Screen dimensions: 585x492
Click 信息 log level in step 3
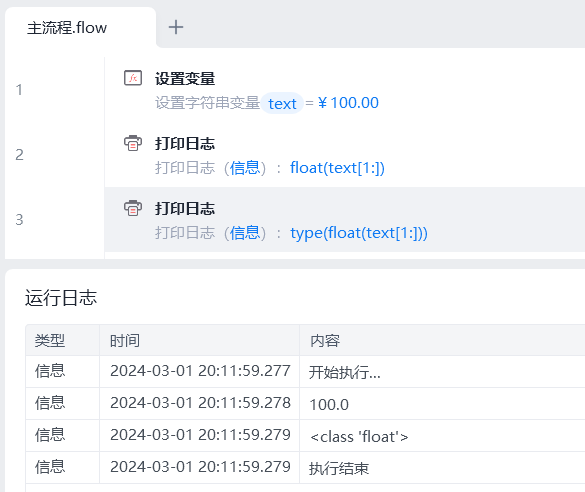click(x=245, y=233)
